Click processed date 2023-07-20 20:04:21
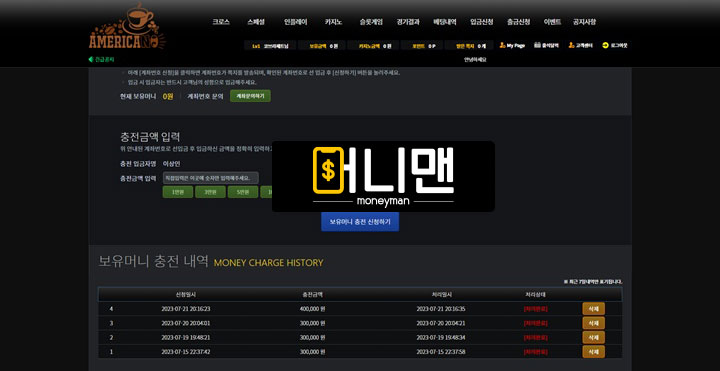The image size is (720, 371). tap(441, 323)
